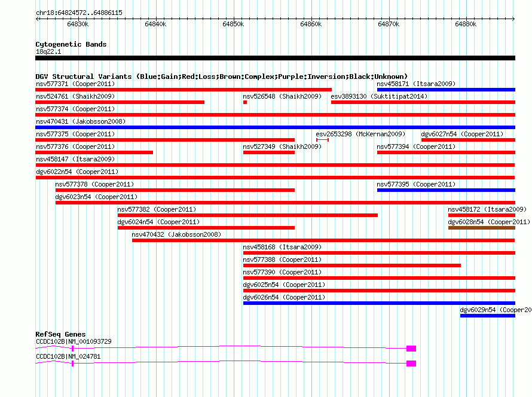The image size is (532, 397).
Task: Click the nsv577382 (Cooper2011) variant label
Action: click(x=157, y=209)
